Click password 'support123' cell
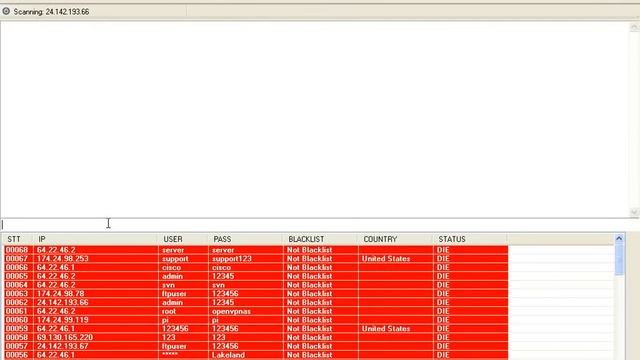 point(232,259)
